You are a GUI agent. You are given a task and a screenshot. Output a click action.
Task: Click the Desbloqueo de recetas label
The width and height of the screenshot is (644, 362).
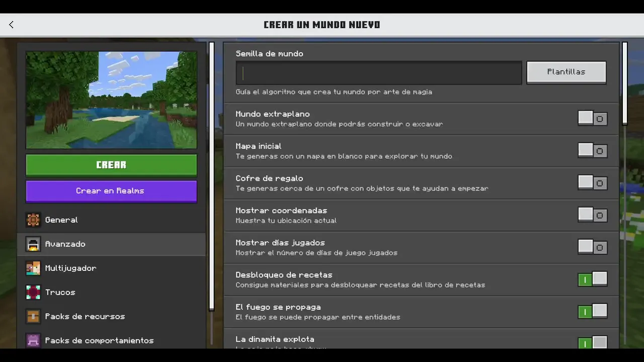tap(284, 275)
